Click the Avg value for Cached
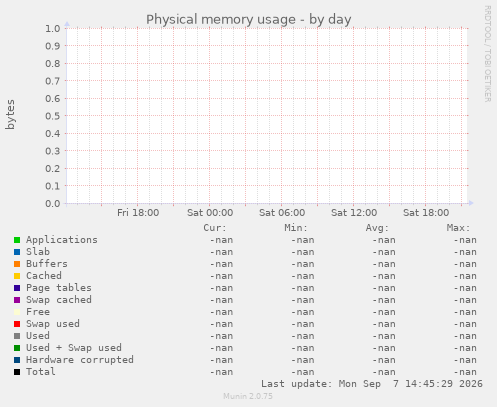Image resolution: width=497 pixels, height=407 pixels. click(x=384, y=276)
